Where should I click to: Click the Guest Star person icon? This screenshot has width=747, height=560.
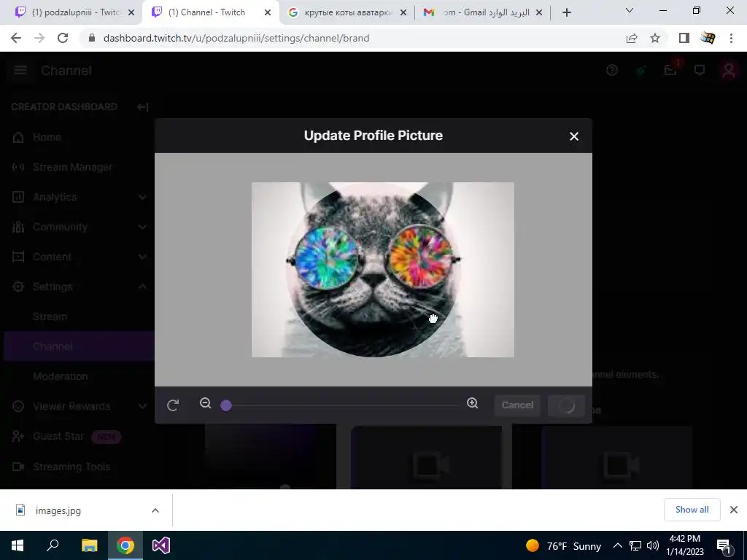pyautogui.click(x=18, y=436)
